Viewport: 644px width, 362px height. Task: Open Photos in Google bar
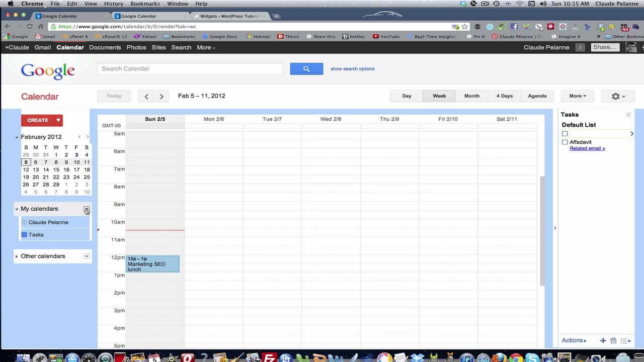click(136, 47)
